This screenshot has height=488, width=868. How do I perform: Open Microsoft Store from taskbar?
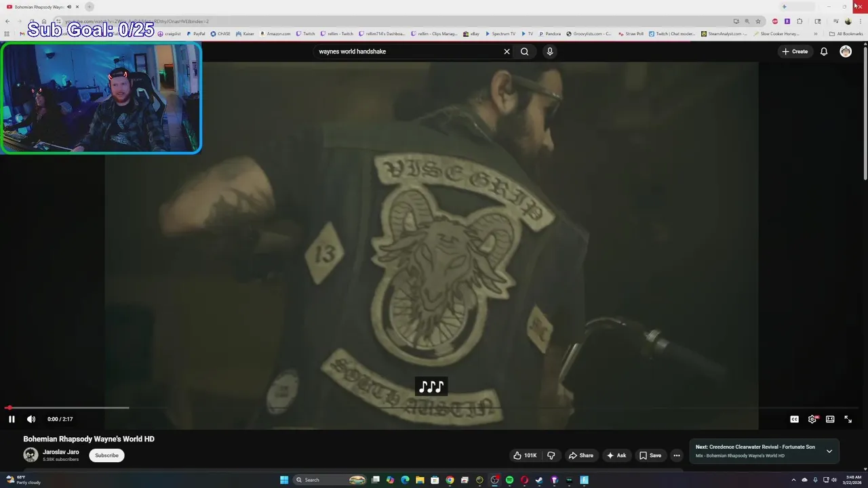435,480
